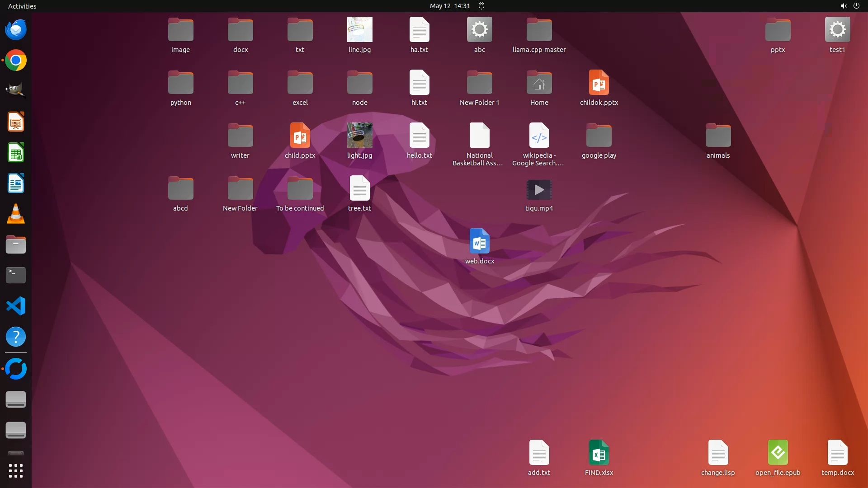Open Thunderbird mail from the dock
Image resolution: width=868 pixels, height=488 pixels.
click(16, 30)
